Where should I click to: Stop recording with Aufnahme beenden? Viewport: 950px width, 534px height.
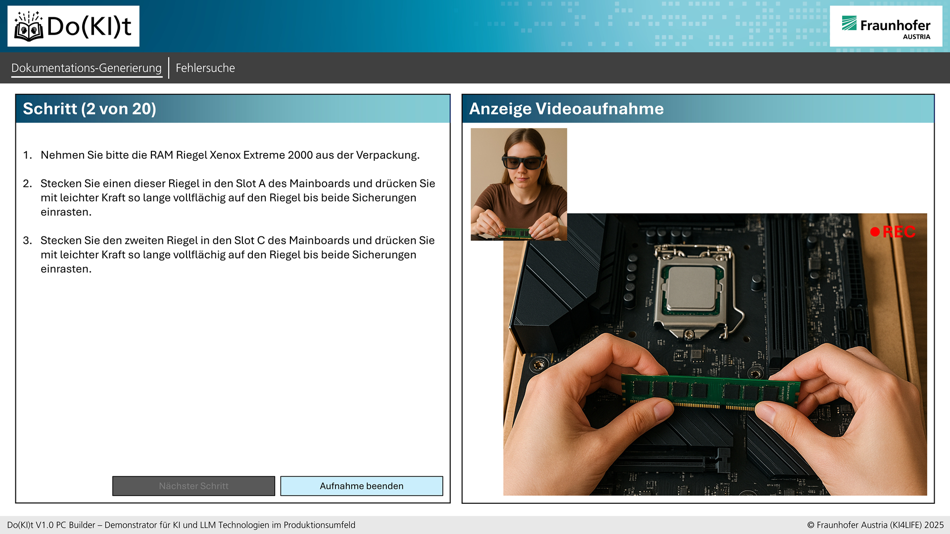tap(361, 486)
